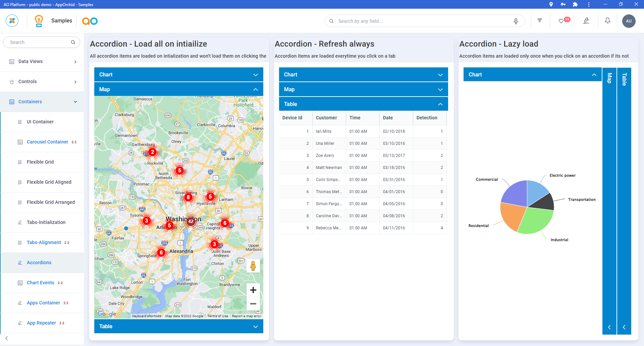
Task: Click the pen edit icon in header
Action: click(586, 21)
